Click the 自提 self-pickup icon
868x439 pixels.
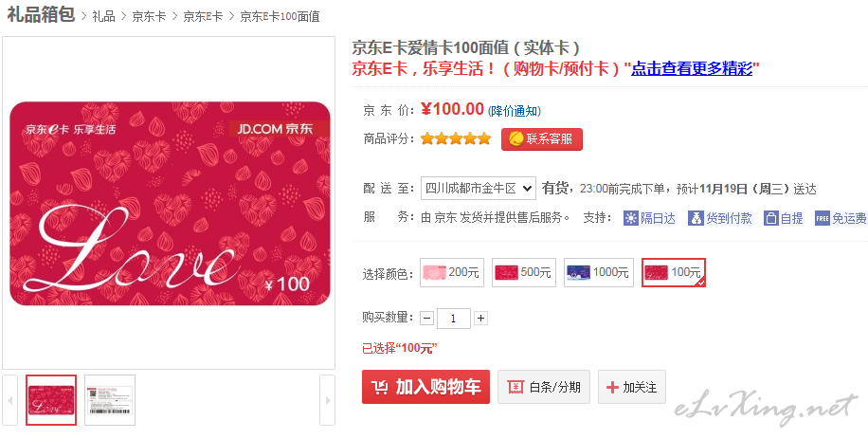(x=771, y=218)
